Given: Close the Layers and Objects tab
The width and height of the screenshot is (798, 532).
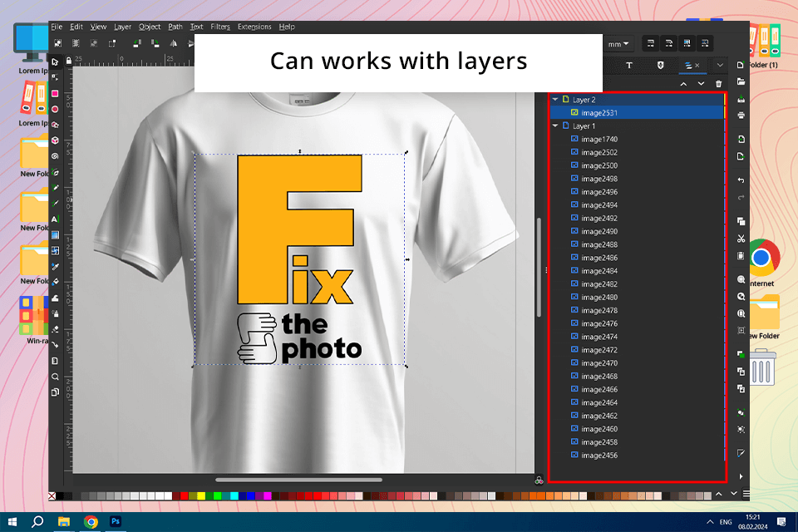Looking at the screenshot, I should pos(697,65).
